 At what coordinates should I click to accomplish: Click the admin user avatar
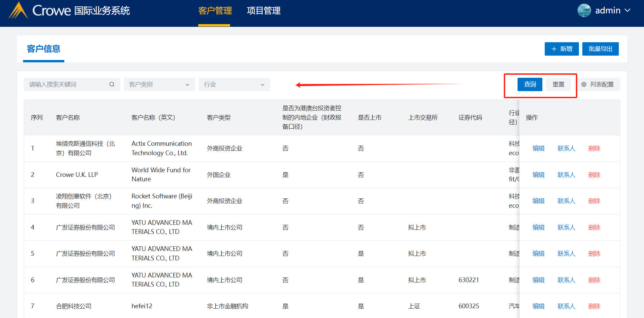click(x=584, y=10)
